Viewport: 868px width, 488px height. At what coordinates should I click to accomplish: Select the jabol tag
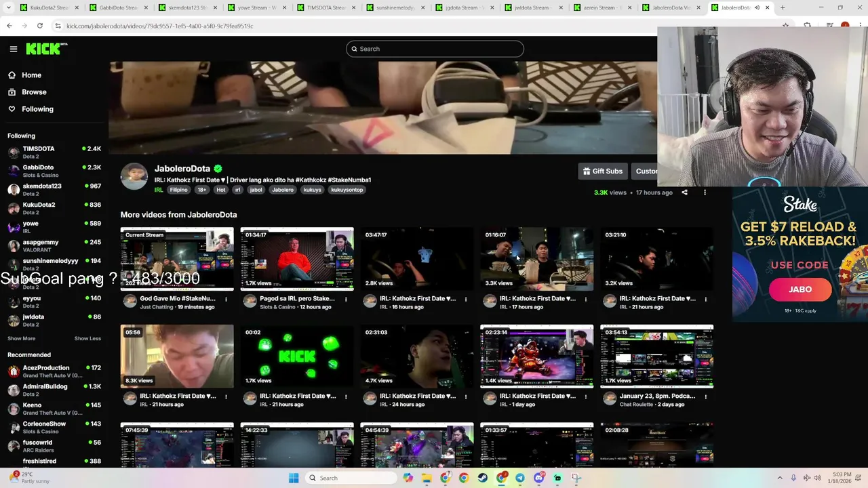coord(256,190)
